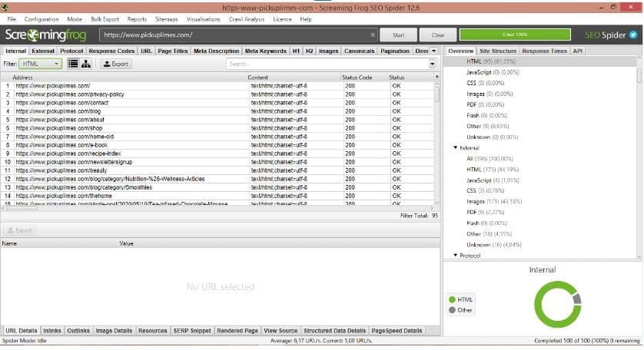The image size is (644, 350).
Task: Open the Visualisations menu
Action: [x=204, y=19]
